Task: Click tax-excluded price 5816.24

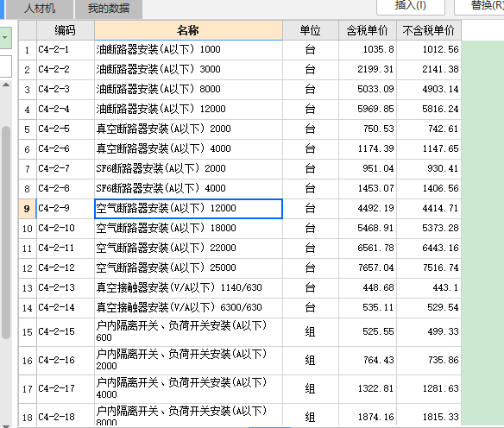Action: [429, 110]
